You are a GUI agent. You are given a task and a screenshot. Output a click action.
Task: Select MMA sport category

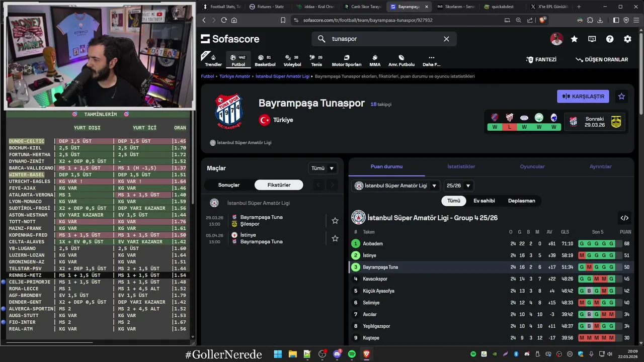coord(375,60)
